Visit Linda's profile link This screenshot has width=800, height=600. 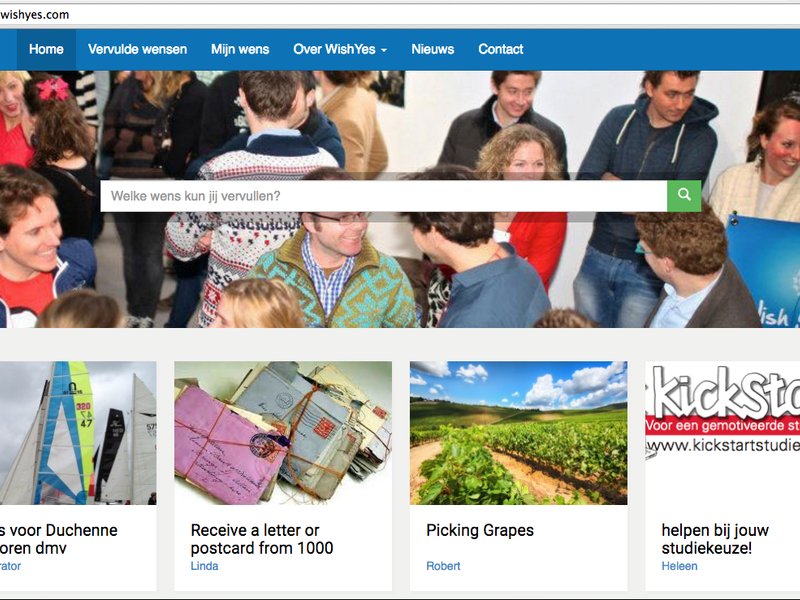pos(205,566)
